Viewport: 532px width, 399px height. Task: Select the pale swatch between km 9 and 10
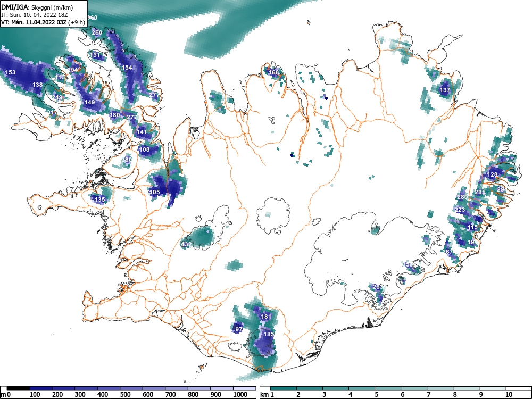pos(492,388)
